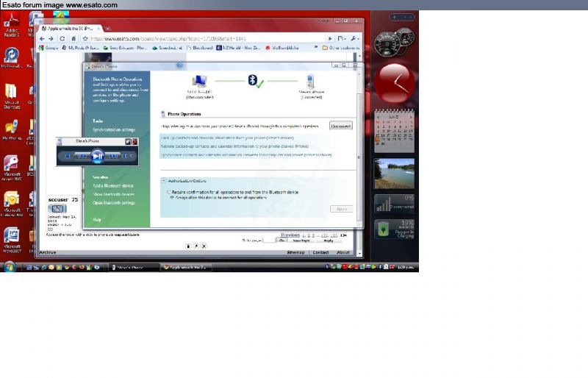Open Bluetooth settings from sidebar

(x=114, y=203)
